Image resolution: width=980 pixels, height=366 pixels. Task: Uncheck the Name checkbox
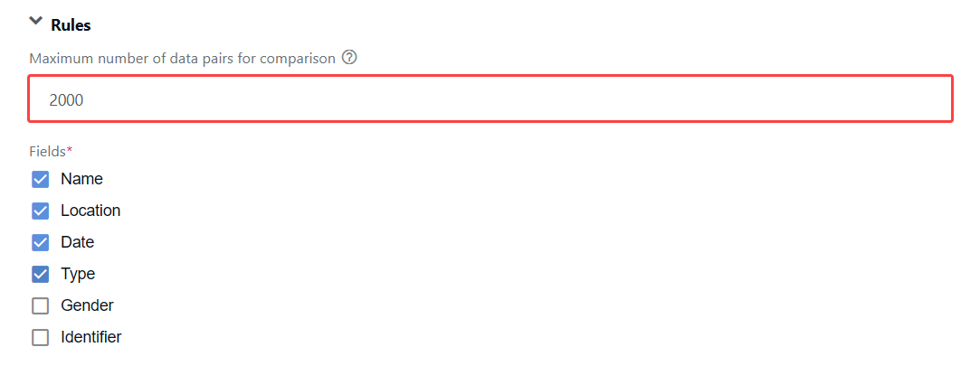(x=40, y=180)
